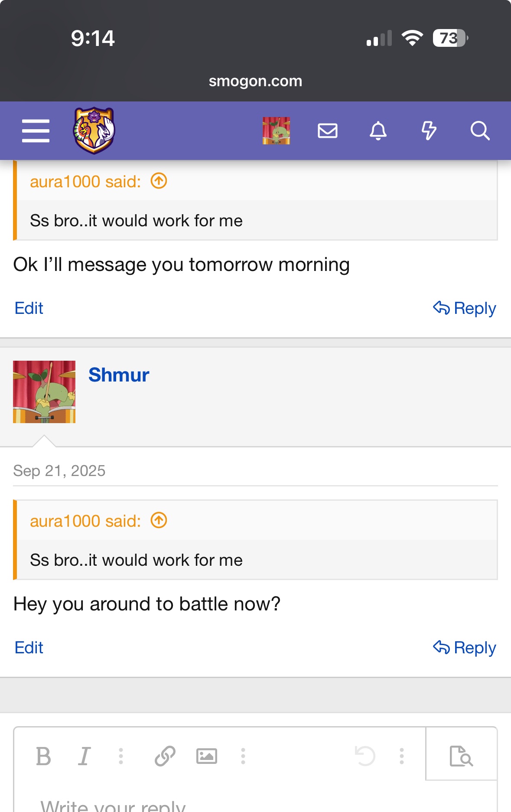Tap the Smogon logo
This screenshot has height=812, width=511.
click(x=94, y=130)
